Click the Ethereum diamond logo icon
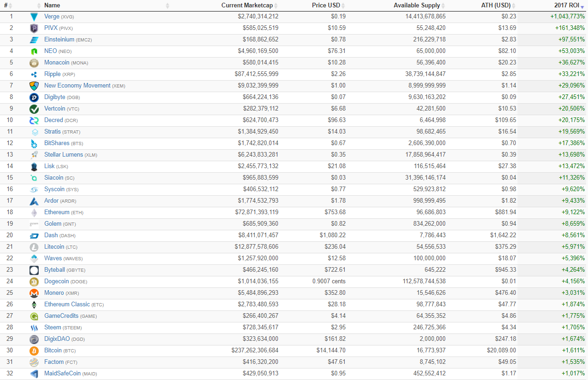 [x=34, y=212]
